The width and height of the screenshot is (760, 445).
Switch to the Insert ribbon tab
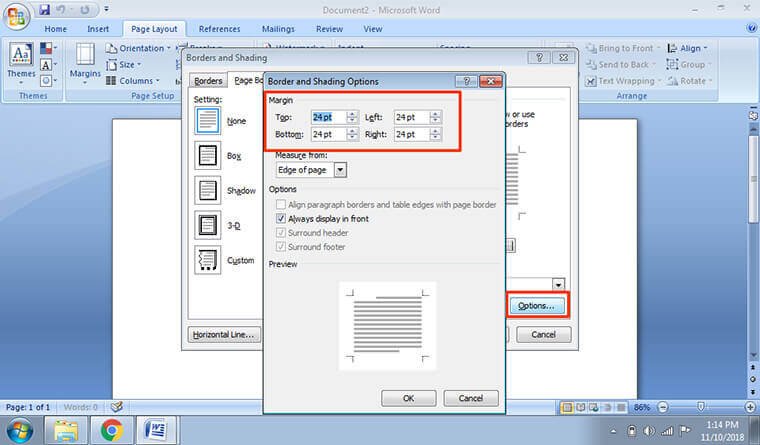pos(98,29)
